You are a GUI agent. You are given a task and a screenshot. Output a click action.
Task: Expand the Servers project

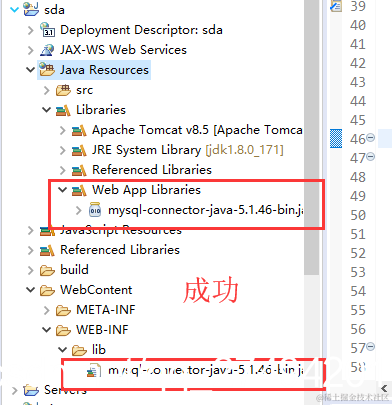(14, 390)
